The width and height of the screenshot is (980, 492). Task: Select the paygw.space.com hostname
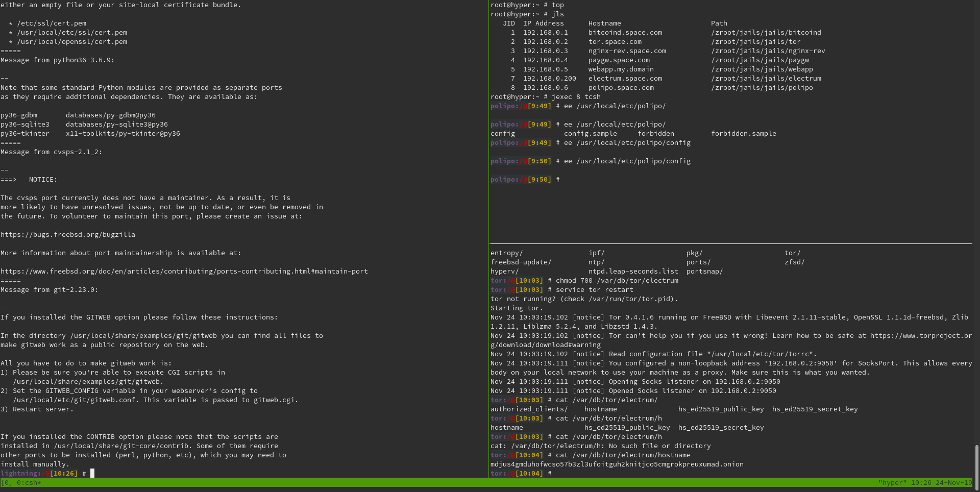point(619,60)
